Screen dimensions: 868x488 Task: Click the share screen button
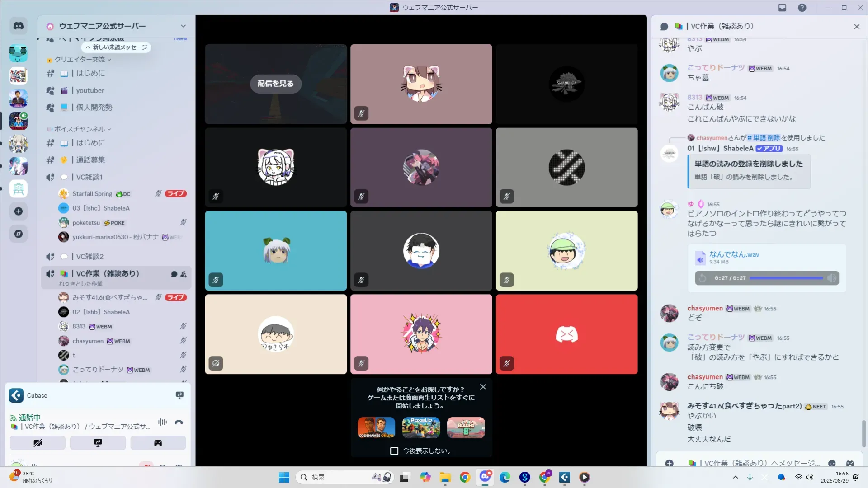[x=98, y=443]
